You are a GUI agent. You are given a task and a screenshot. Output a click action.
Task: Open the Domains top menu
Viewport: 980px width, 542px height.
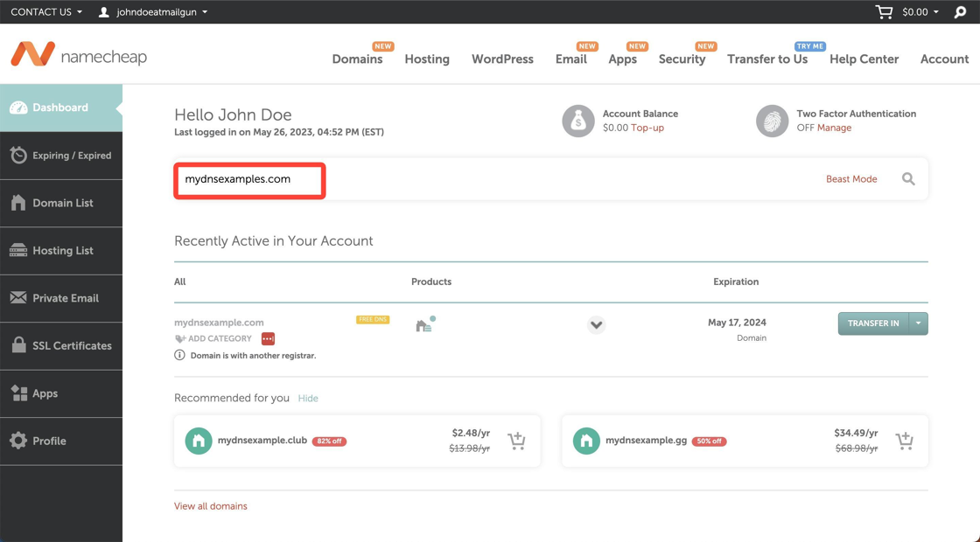tap(358, 59)
